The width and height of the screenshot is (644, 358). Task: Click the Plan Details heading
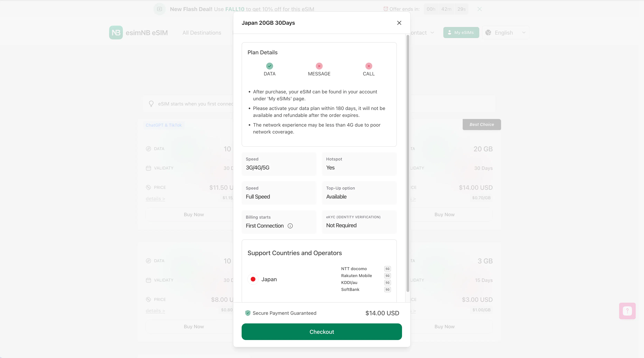(x=262, y=52)
